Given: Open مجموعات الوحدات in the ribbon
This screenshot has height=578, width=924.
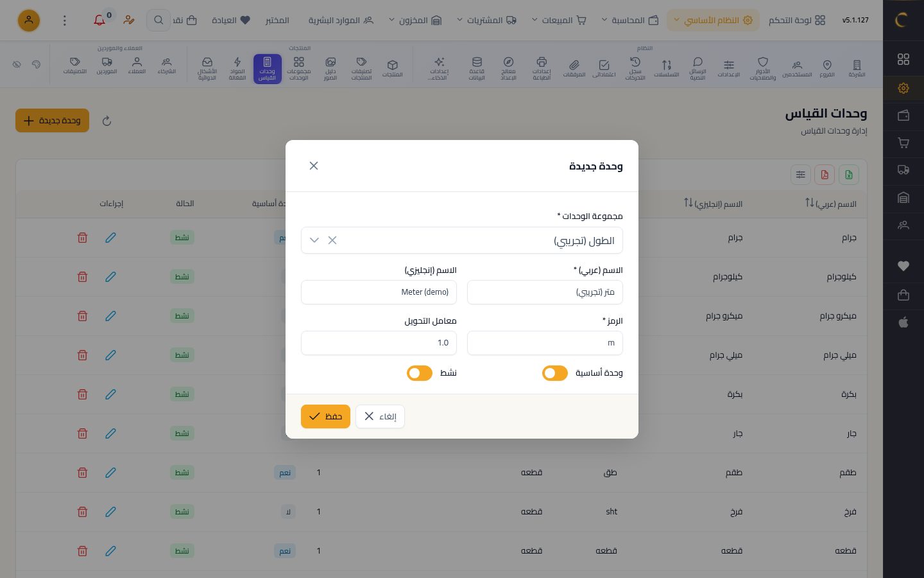Looking at the screenshot, I should (x=298, y=69).
